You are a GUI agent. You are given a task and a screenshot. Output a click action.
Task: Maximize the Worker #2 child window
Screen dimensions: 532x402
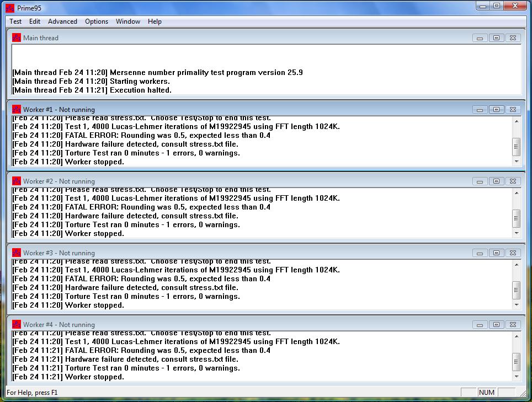496,181
